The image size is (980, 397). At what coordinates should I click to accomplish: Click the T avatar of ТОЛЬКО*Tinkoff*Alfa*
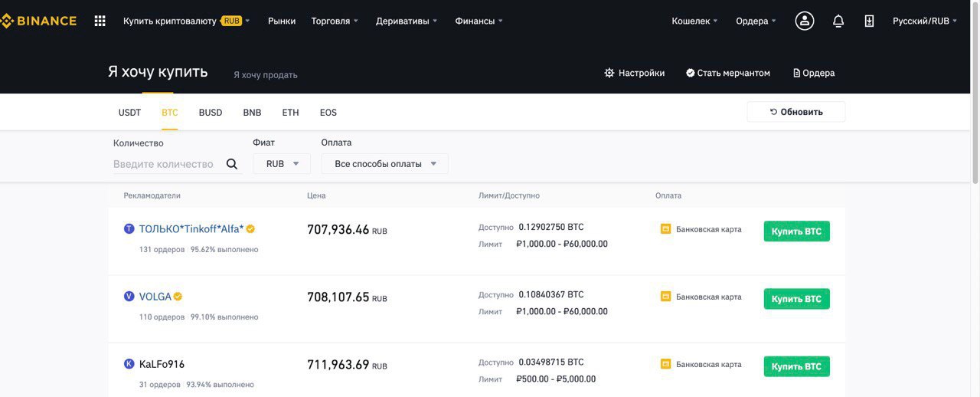(x=129, y=228)
